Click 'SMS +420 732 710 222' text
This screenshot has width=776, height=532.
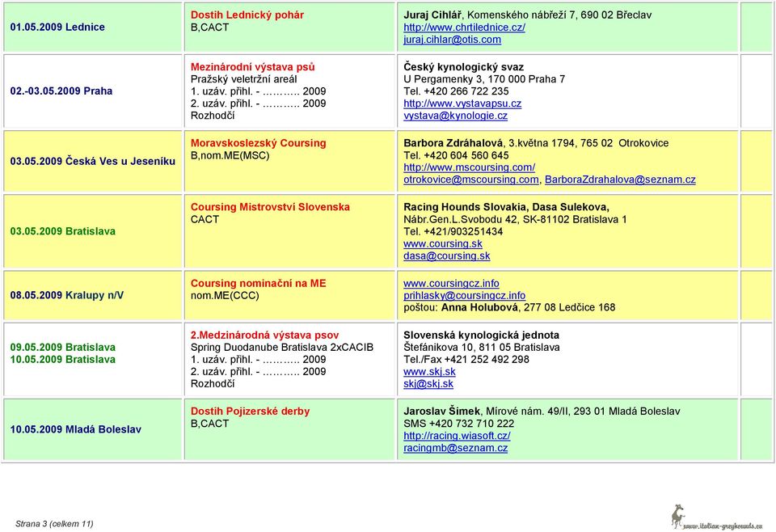coord(459,424)
